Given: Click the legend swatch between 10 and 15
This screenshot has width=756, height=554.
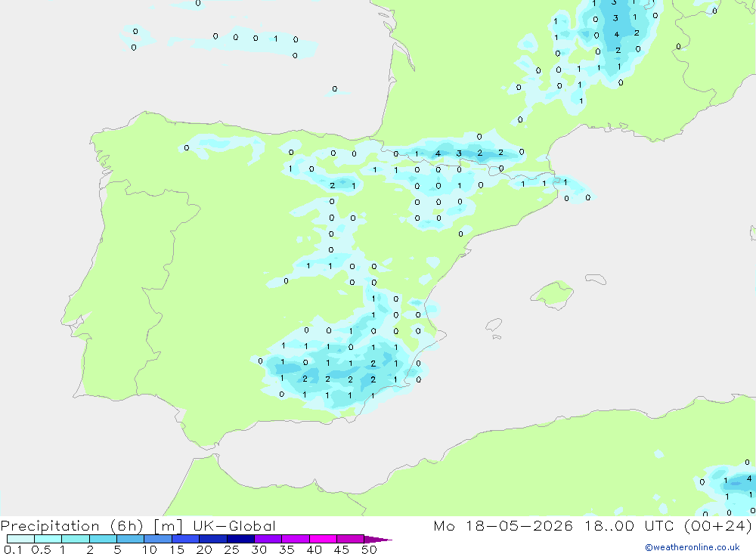Looking at the screenshot, I should pos(158,539).
